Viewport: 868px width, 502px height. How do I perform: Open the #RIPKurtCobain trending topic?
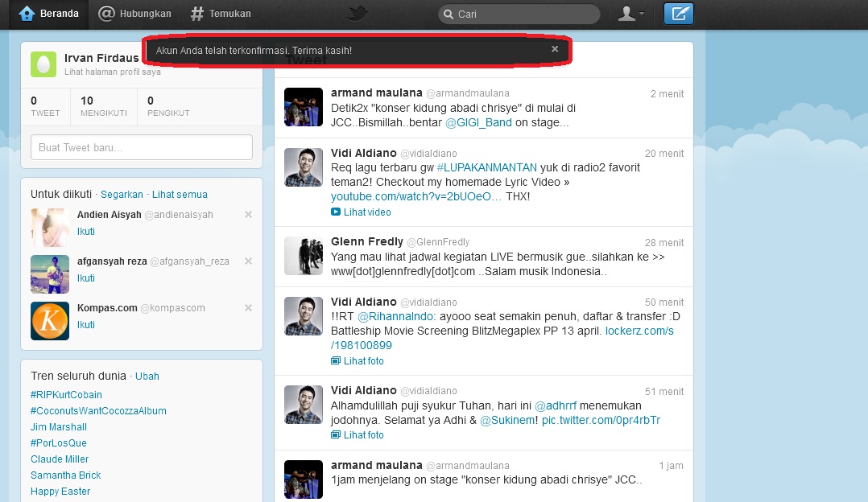click(x=66, y=394)
